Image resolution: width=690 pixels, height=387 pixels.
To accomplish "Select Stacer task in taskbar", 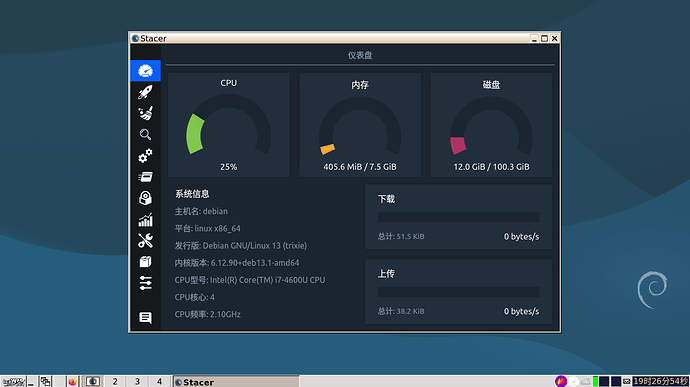I will [236, 382].
